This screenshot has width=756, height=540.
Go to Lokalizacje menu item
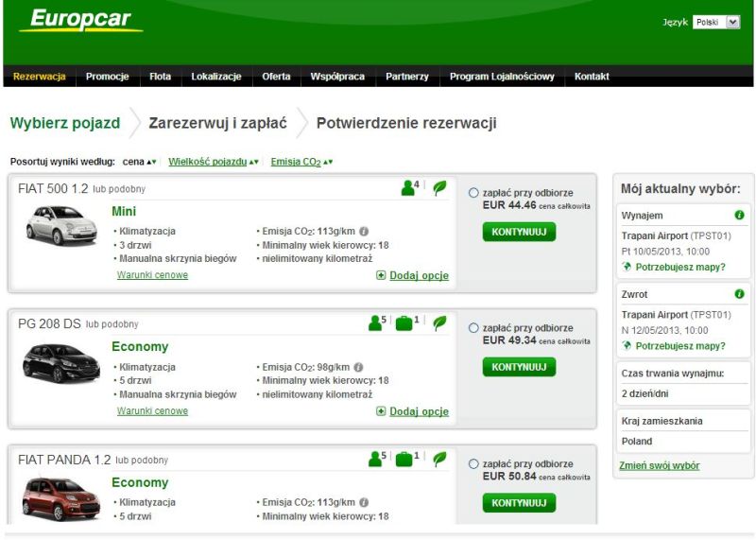216,77
